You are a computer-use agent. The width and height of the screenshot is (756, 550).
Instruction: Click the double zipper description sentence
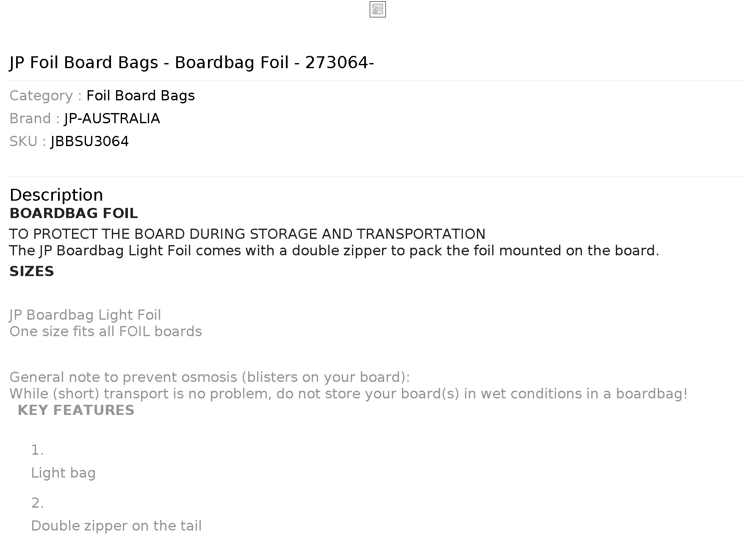click(x=334, y=251)
